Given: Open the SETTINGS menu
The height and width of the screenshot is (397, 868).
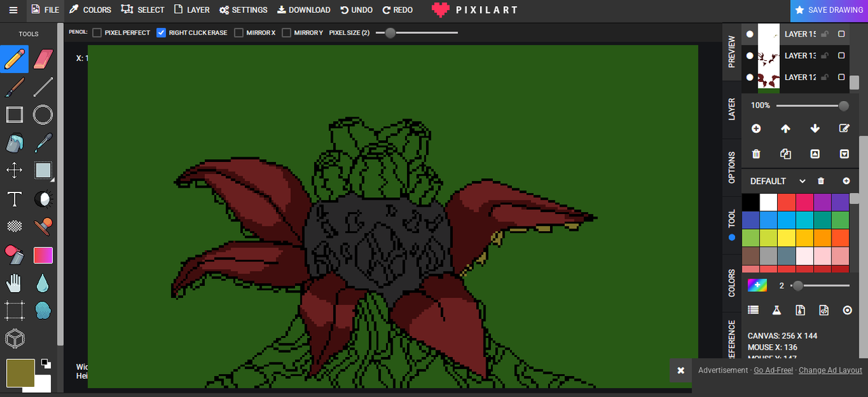Looking at the screenshot, I should tap(243, 10).
